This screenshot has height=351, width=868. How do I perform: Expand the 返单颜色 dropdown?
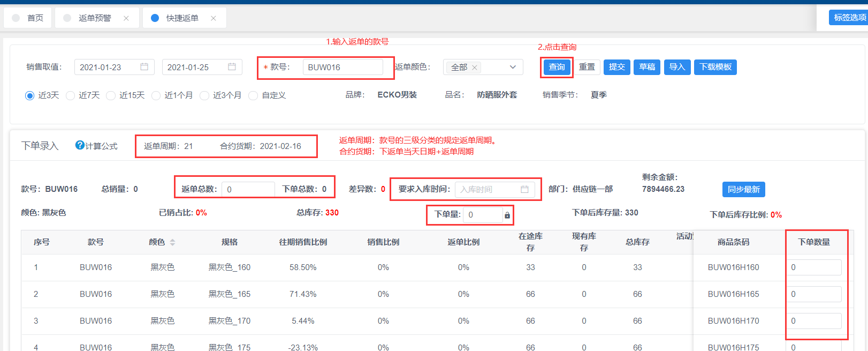pos(513,67)
